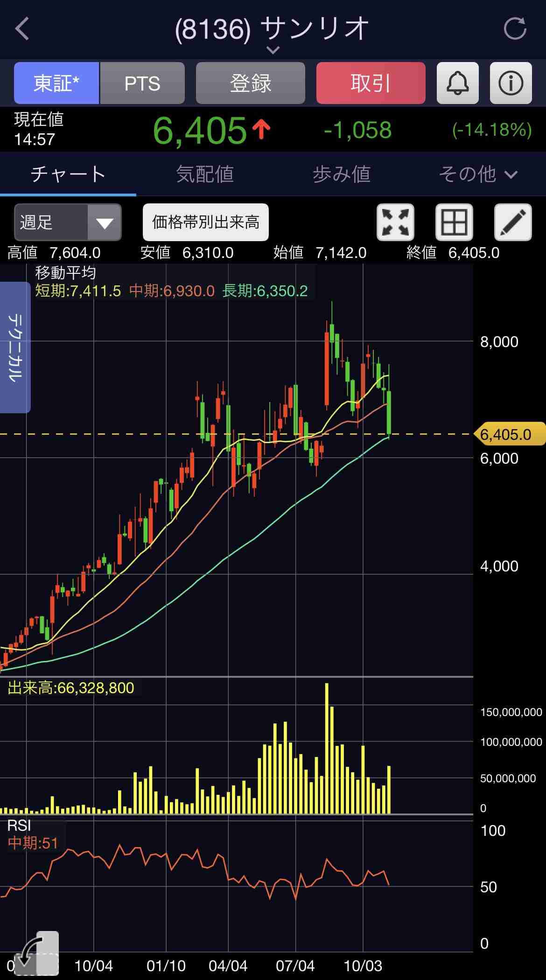Switch to the PTS market toggle
This screenshot has width=546, height=980.
pyautogui.click(x=142, y=83)
